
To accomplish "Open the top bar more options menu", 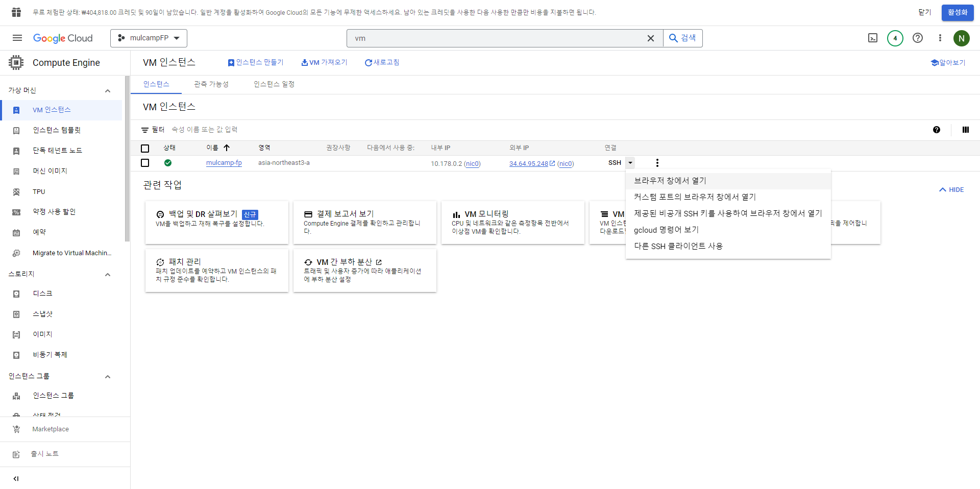I will pos(940,38).
